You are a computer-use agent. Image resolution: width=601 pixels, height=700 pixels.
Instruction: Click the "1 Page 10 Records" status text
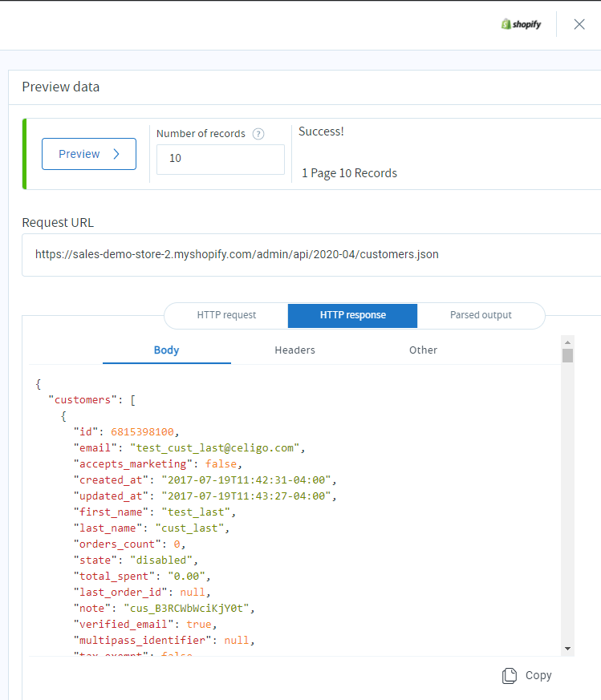[349, 173]
